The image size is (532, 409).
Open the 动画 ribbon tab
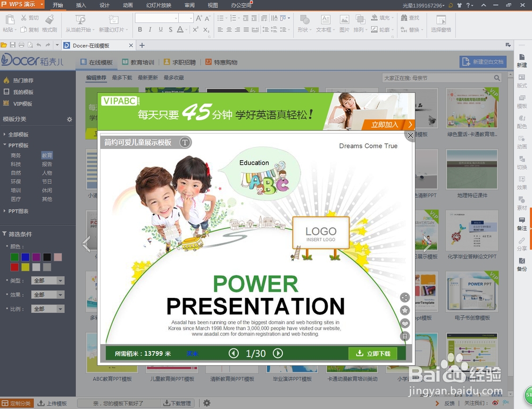[128, 5]
